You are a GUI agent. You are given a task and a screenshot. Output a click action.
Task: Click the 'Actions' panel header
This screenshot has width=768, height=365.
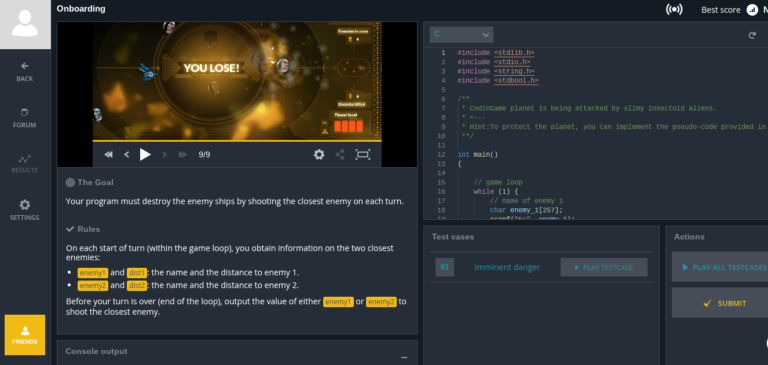689,237
